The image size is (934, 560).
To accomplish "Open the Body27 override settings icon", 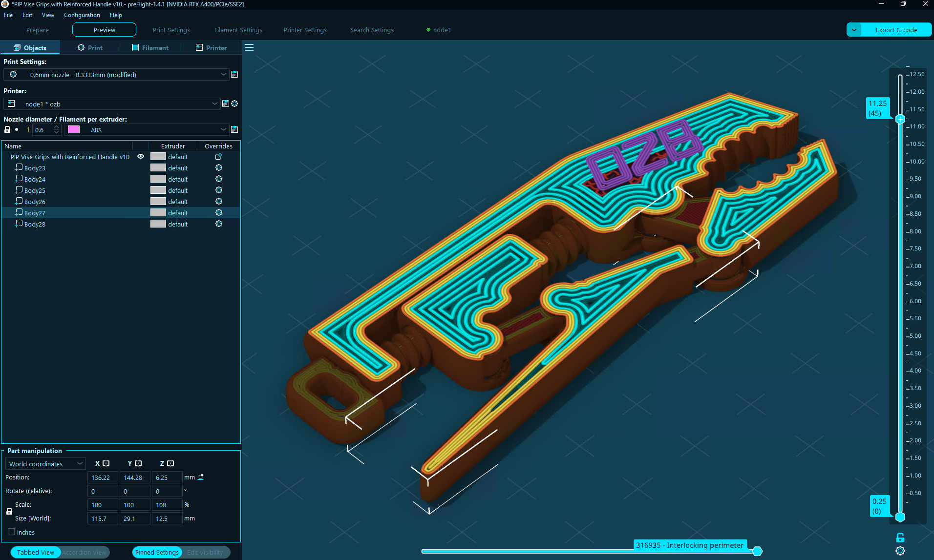I will point(219,212).
